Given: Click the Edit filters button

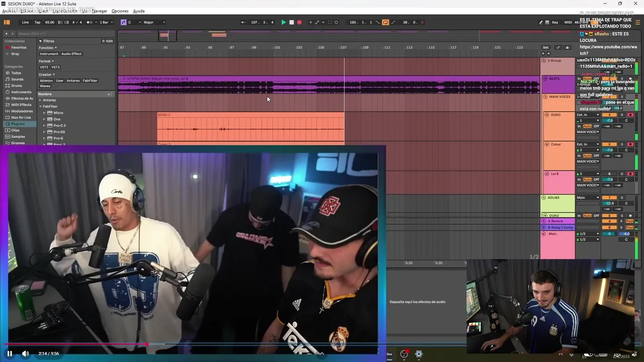Looking at the screenshot, I should (x=107, y=41).
